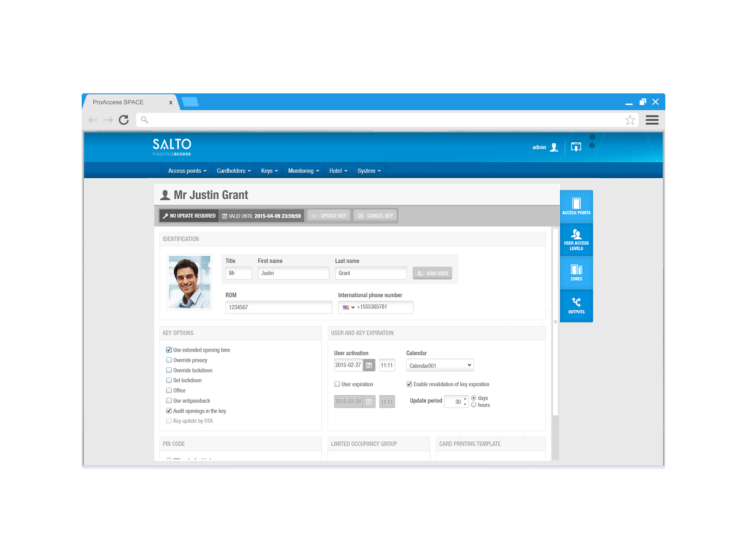Viewport: 747px width, 560px height.
Task: Select the hours radio button
Action: tap(473, 405)
